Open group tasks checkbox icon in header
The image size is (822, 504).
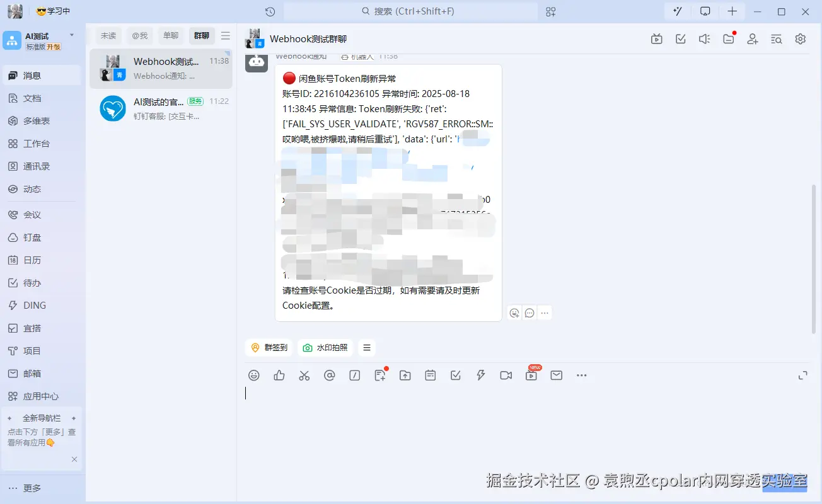click(681, 39)
